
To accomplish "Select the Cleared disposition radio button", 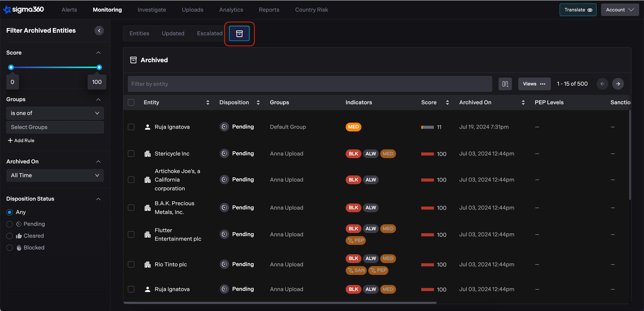I will point(9,236).
